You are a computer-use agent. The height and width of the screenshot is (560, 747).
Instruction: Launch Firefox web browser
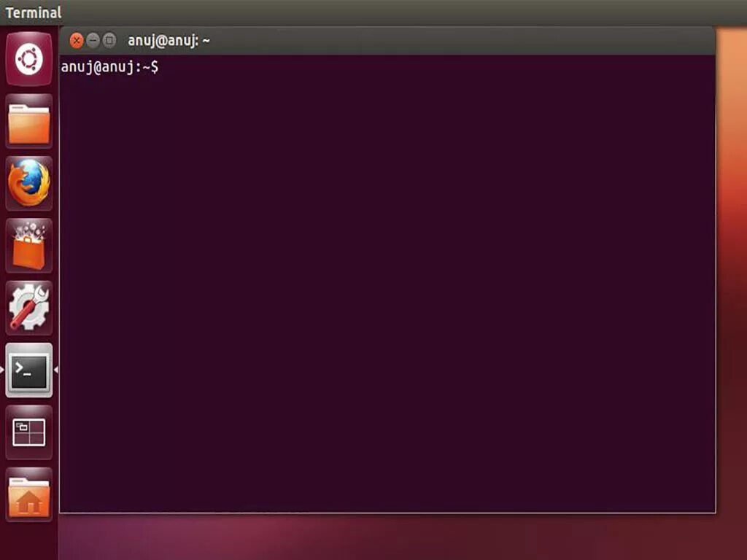pos(29,183)
